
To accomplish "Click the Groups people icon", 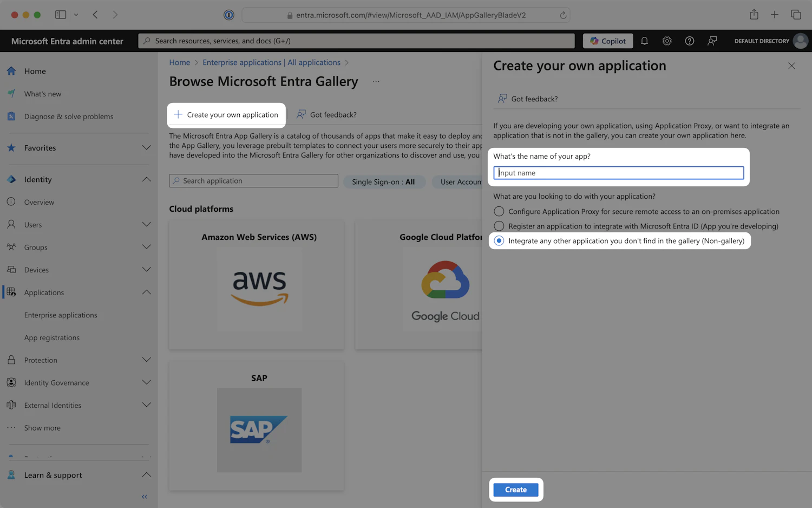I will coord(11,247).
